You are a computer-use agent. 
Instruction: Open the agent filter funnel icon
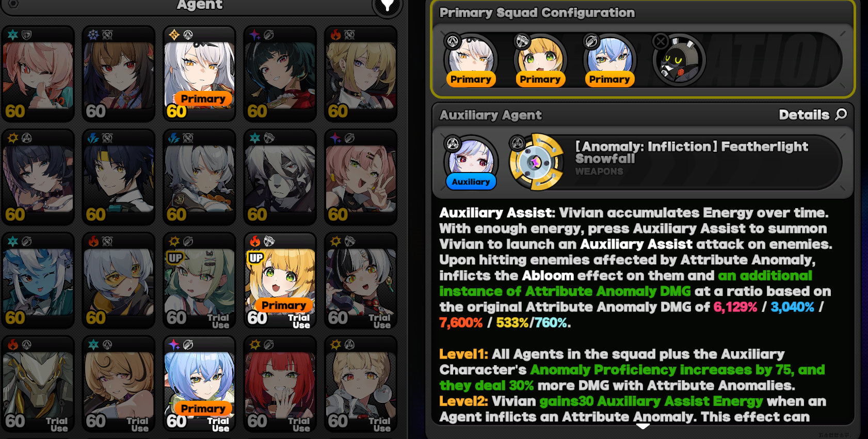[387, 6]
